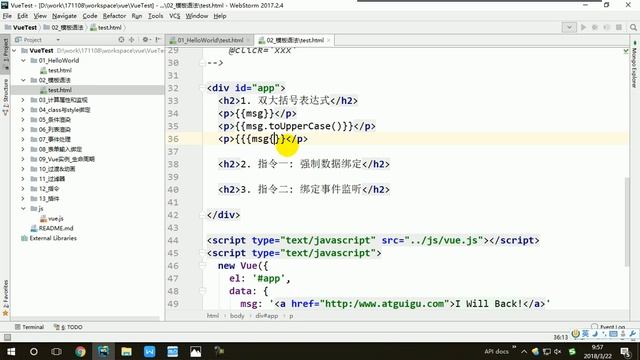Click test.html in the navigation breadcrumb
640x360 pixels.
pyautogui.click(x=106, y=27)
